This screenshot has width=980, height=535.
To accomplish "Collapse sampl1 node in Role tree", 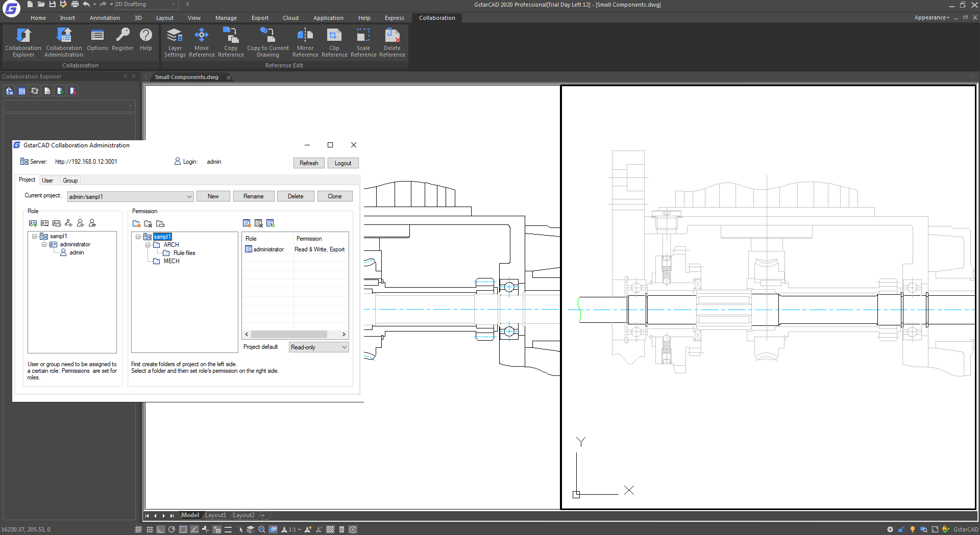I will click(x=35, y=236).
